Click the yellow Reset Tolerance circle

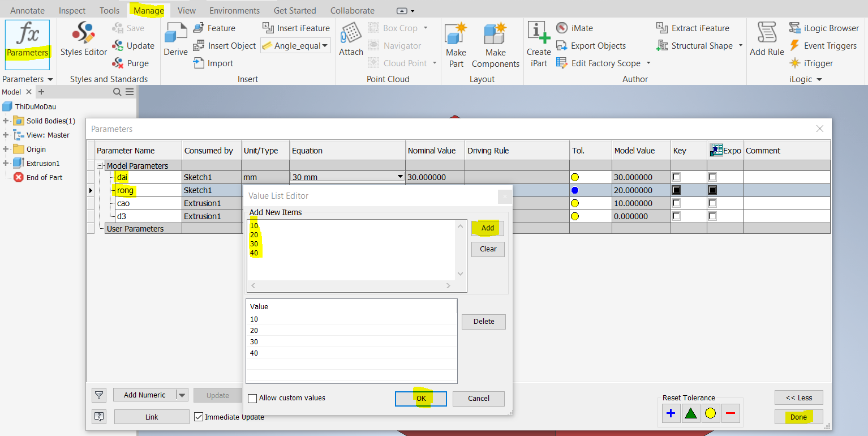[x=711, y=413]
